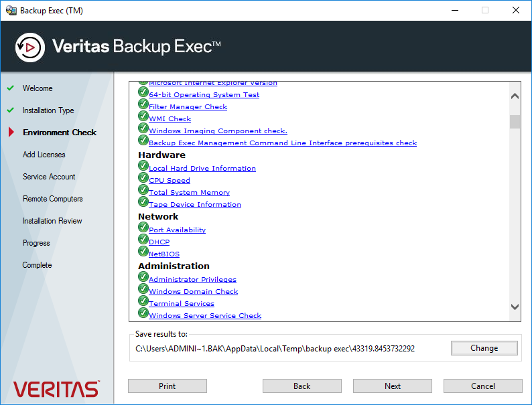Open Backup Exec Management Command Line Interface link
Image resolution: width=532 pixels, height=405 pixels.
[283, 143]
